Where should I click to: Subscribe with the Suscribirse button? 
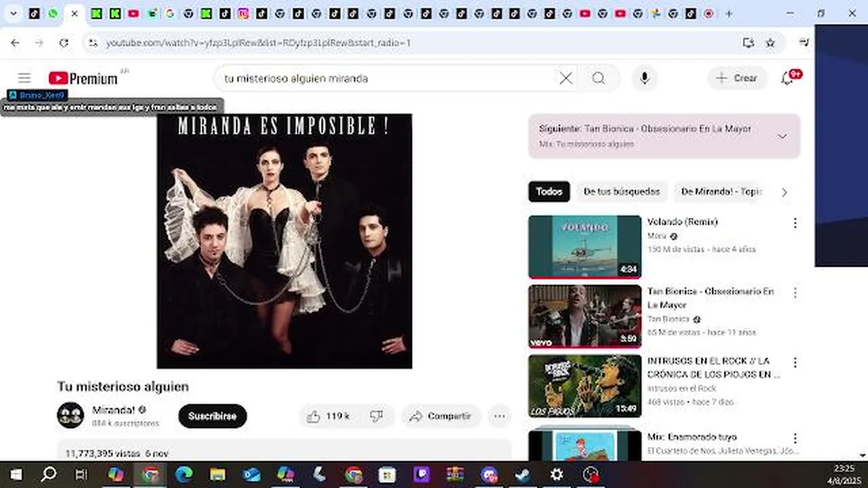(212, 416)
